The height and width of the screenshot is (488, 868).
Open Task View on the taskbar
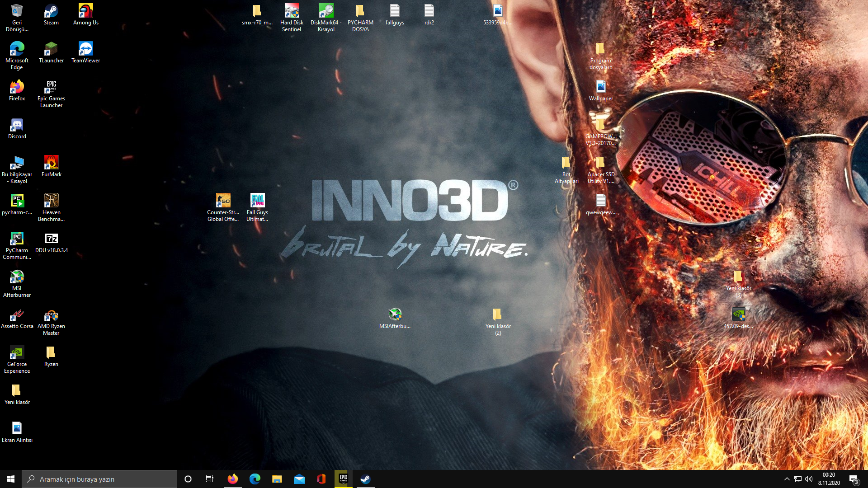(x=210, y=479)
